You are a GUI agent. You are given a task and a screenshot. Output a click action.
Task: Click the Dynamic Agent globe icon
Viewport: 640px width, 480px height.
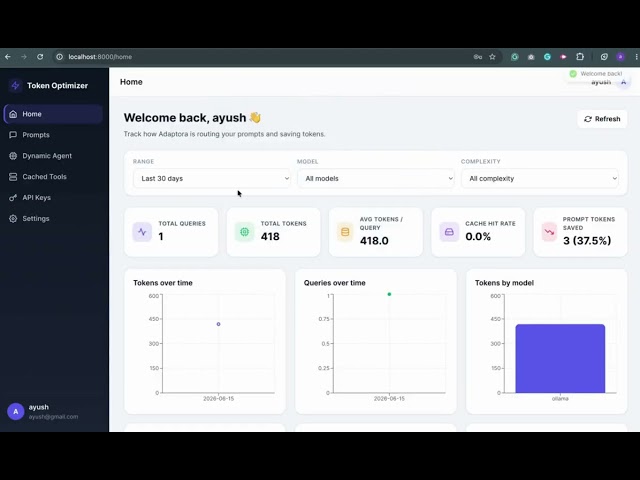coord(13,156)
